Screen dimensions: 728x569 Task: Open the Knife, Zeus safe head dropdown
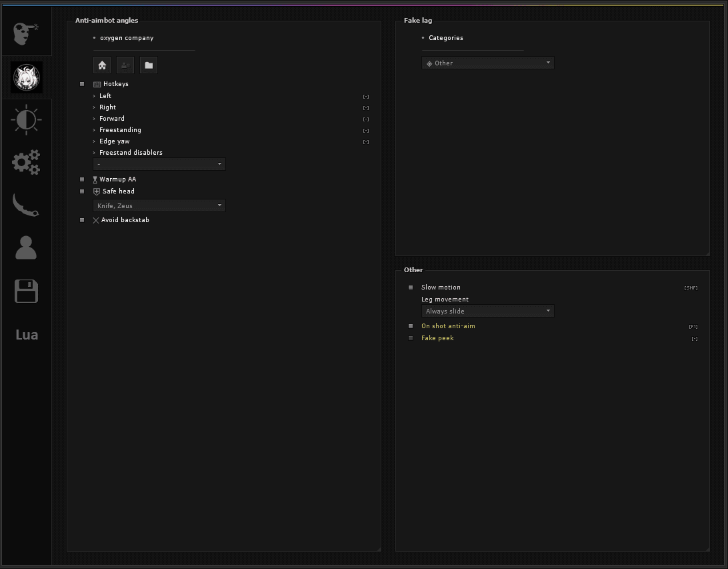(x=159, y=205)
